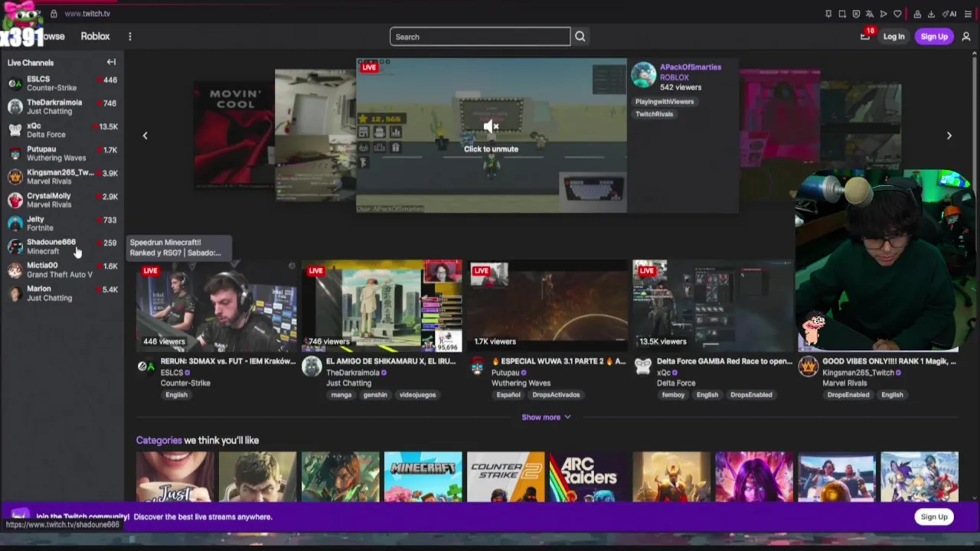This screenshot has width=980, height=551.
Task: Open xQc avatar under Delta Force card
Action: click(x=643, y=367)
